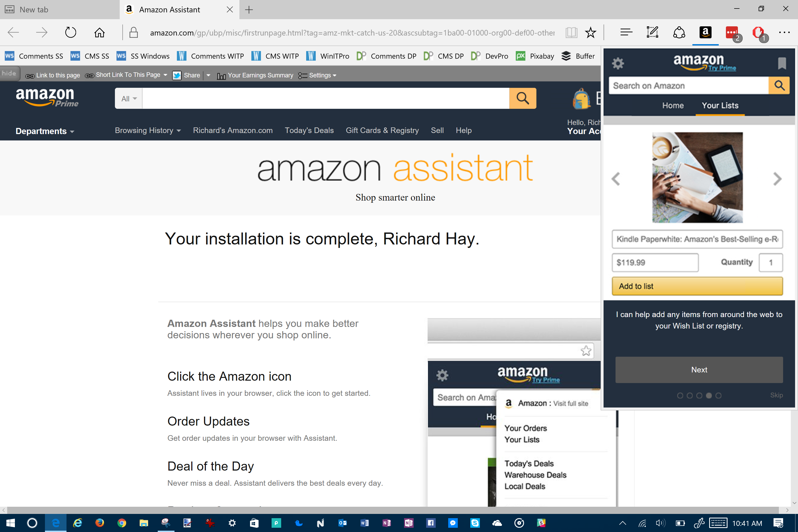Open Edge Reading view icon
Viewport: 798px width, 532px height.
coord(571,32)
